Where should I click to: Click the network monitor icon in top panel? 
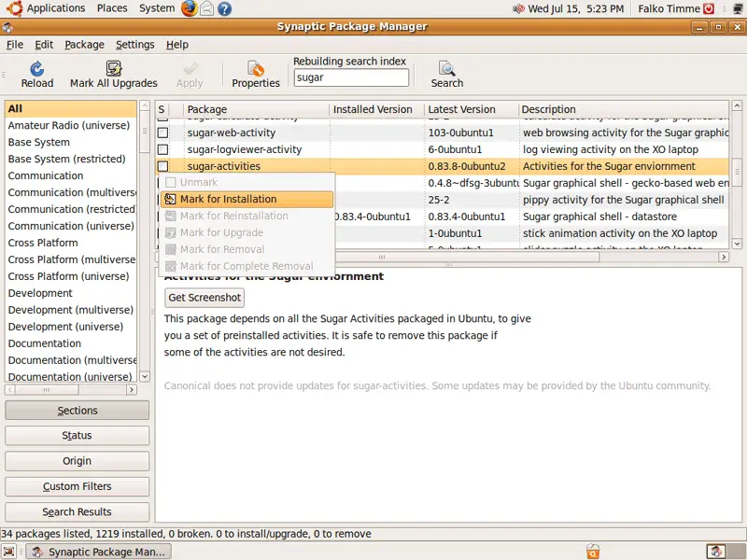[x=738, y=8]
